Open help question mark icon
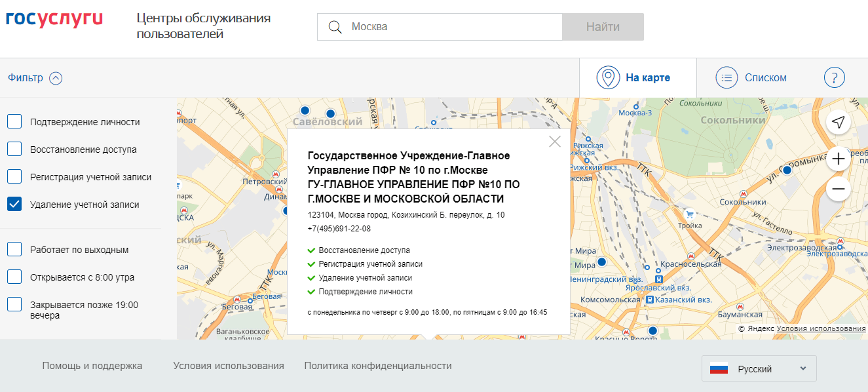The width and height of the screenshot is (868, 392). tap(834, 77)
